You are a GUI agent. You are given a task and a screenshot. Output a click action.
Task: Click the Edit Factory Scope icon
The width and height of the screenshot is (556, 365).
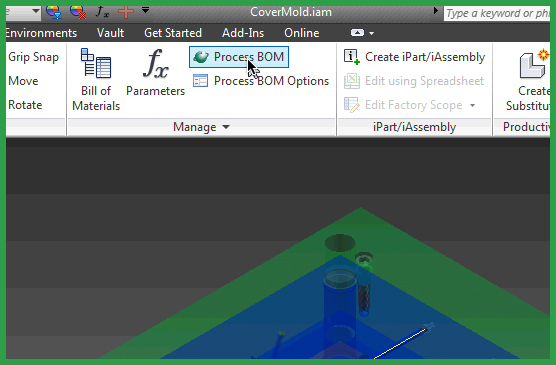pos(351,105)
